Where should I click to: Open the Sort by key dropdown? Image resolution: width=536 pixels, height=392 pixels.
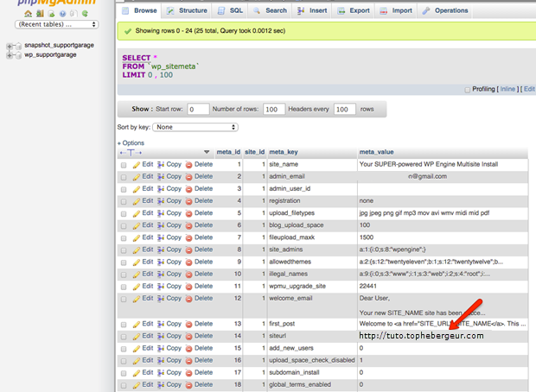195,127
